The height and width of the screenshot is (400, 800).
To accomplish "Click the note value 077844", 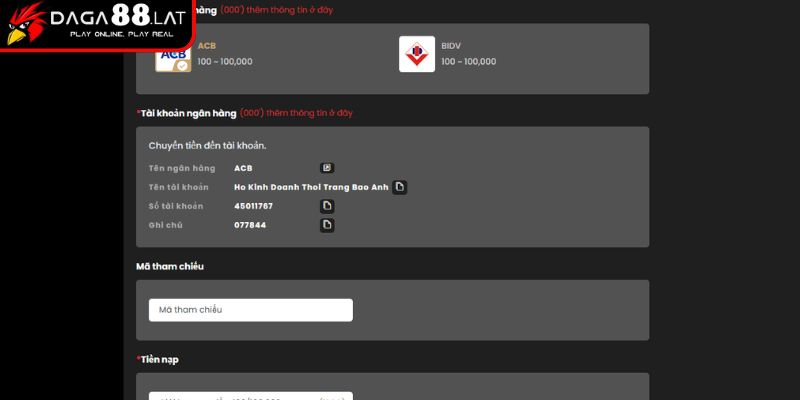I will (x=250, y=225).
